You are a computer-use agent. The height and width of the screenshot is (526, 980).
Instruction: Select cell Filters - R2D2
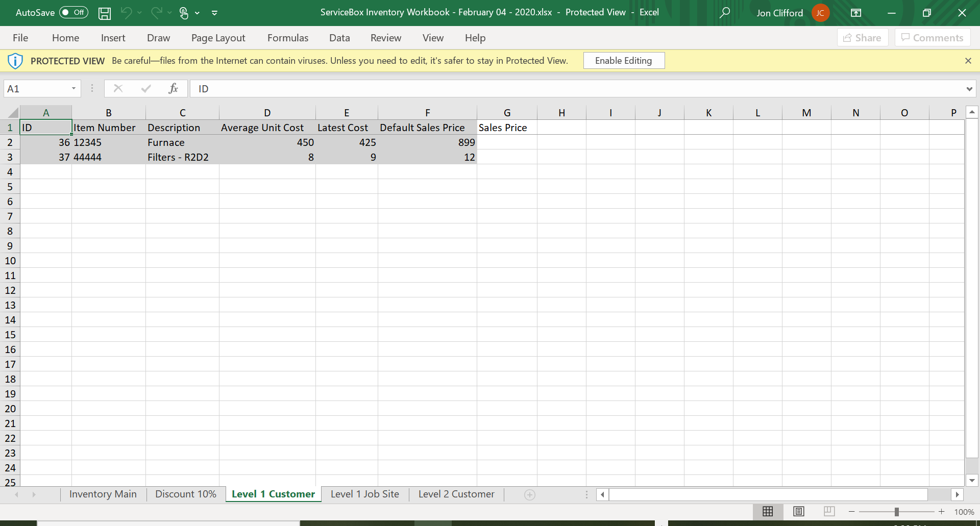click(x=182, y=157)
